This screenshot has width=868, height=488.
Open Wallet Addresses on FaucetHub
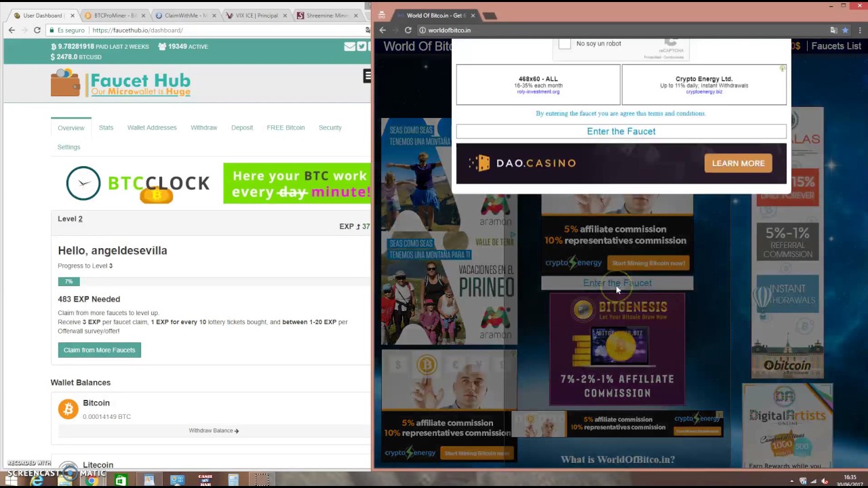[152, 127]
